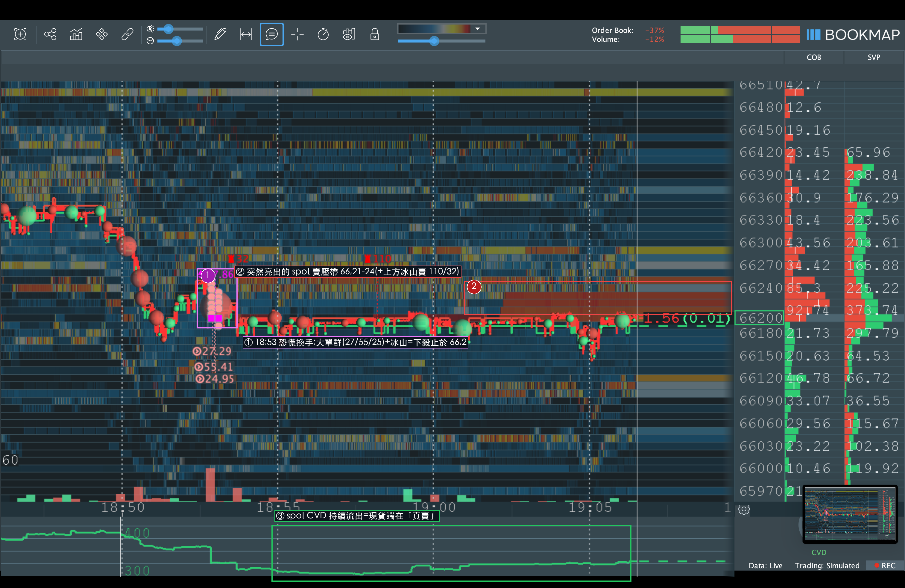The width and height of the screenshot is (905, 588).
Task: Click the chart overview thumbnail
Action: pos(850,514)
